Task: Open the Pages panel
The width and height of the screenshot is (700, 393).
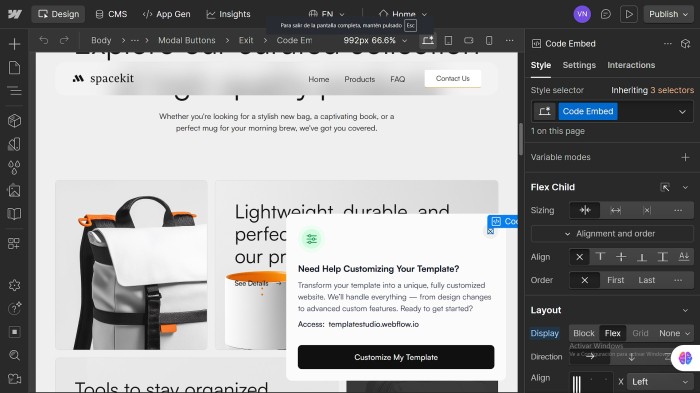Action: (x=14, y=68)
